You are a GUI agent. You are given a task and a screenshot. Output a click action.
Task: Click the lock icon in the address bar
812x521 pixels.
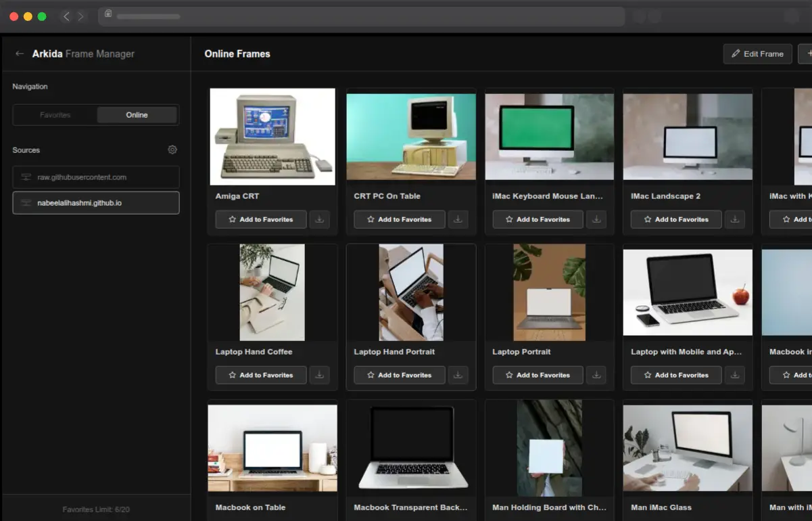(x=108, y=14)
